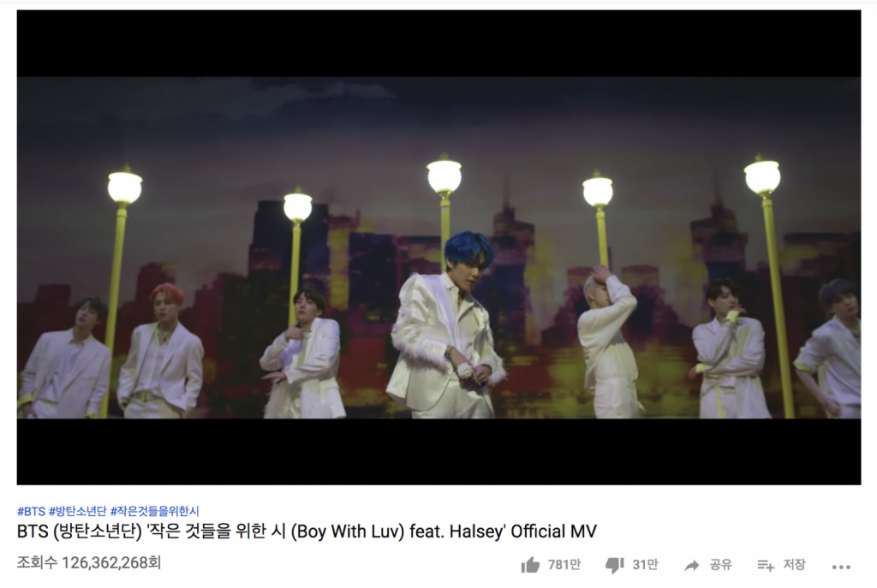Image resolution: width=877 pixels, height=588 pixels.
Task: Click the red-haired dancer in the video
Action: (161, 351)
